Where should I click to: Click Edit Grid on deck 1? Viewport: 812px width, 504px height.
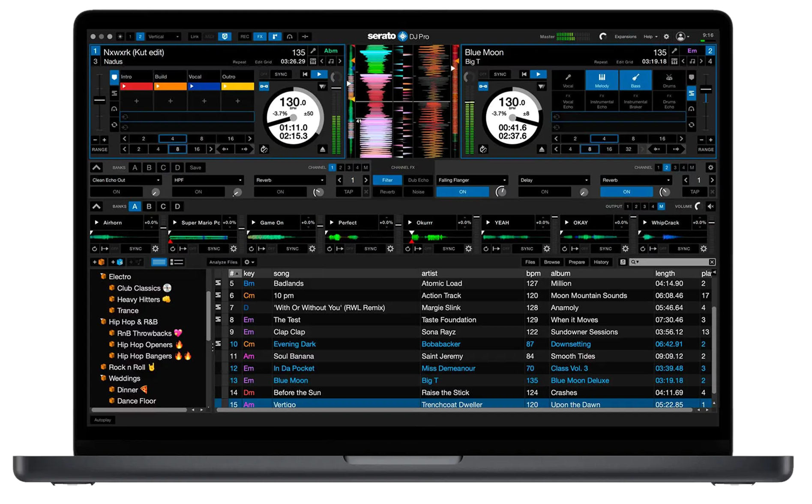point(264,62)
